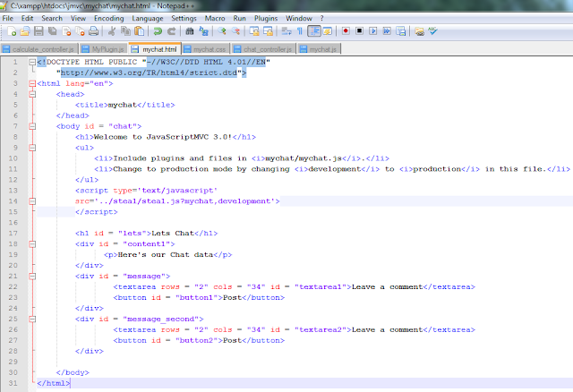
Task: Print the document with the printer icon
Action: click(x=93, y=31)
